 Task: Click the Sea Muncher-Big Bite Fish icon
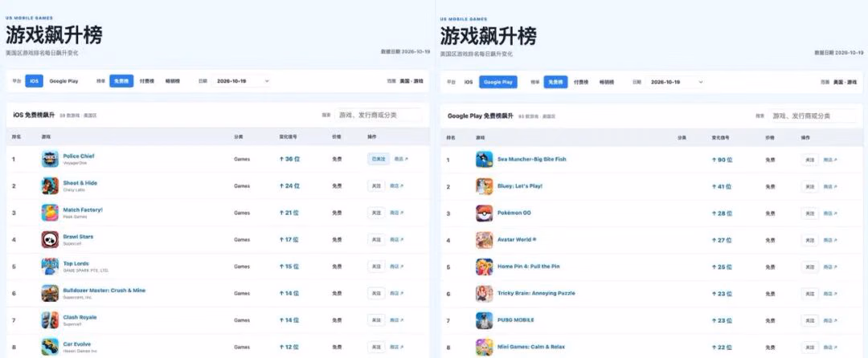click(x=485, y=160)
